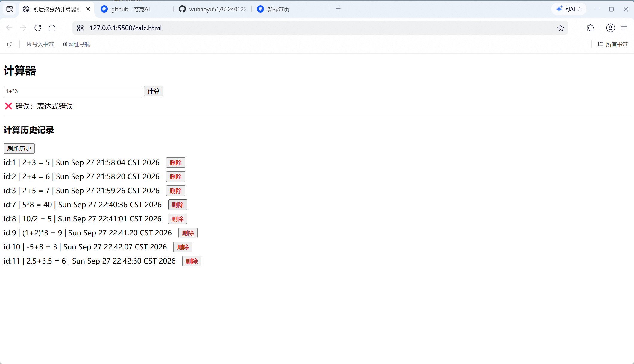
Task: Click the forward navigation arrow
Action: (23, 28)
